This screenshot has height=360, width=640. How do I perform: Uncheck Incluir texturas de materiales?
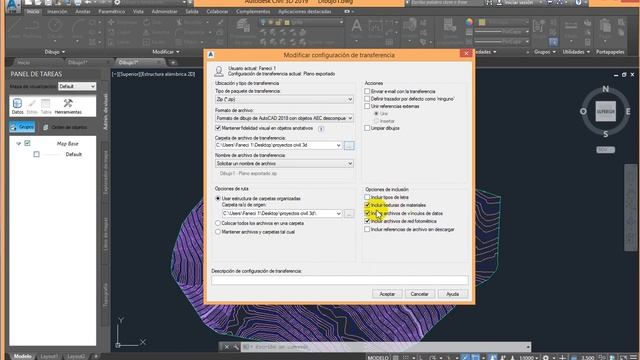tap(367, 205)
